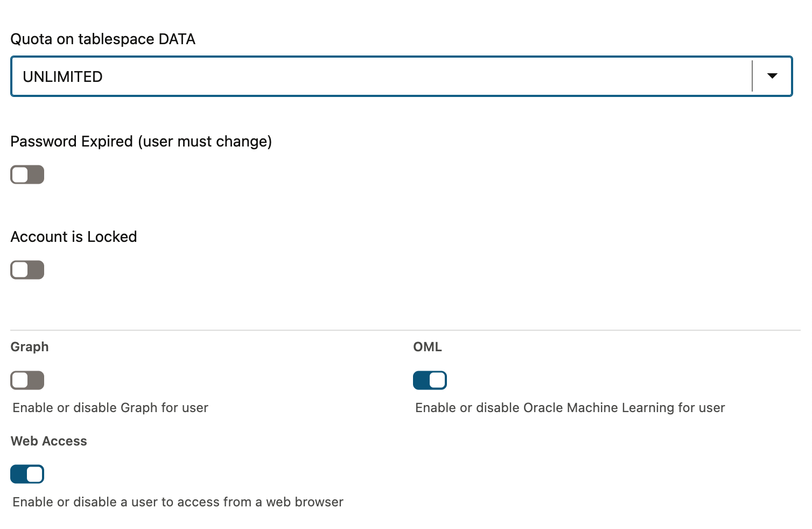Screen dimensions: 812x529
Task: Enable the Account is Locked switch
Action: (x=27, y=270)
